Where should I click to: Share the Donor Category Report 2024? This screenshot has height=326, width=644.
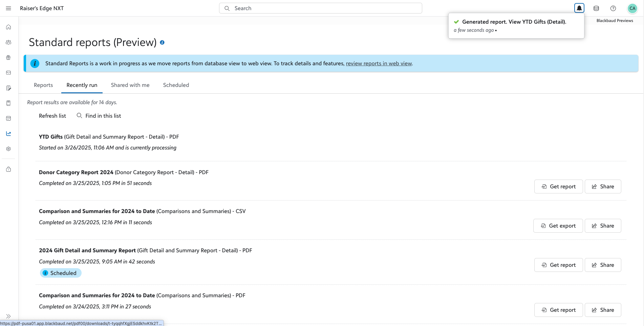click(x=603, y=187)
